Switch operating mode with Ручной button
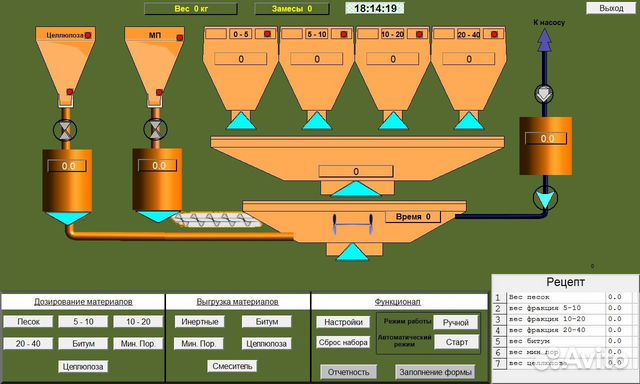The width and height of the screenshot is (640, 384). click(x=456, y=322)
